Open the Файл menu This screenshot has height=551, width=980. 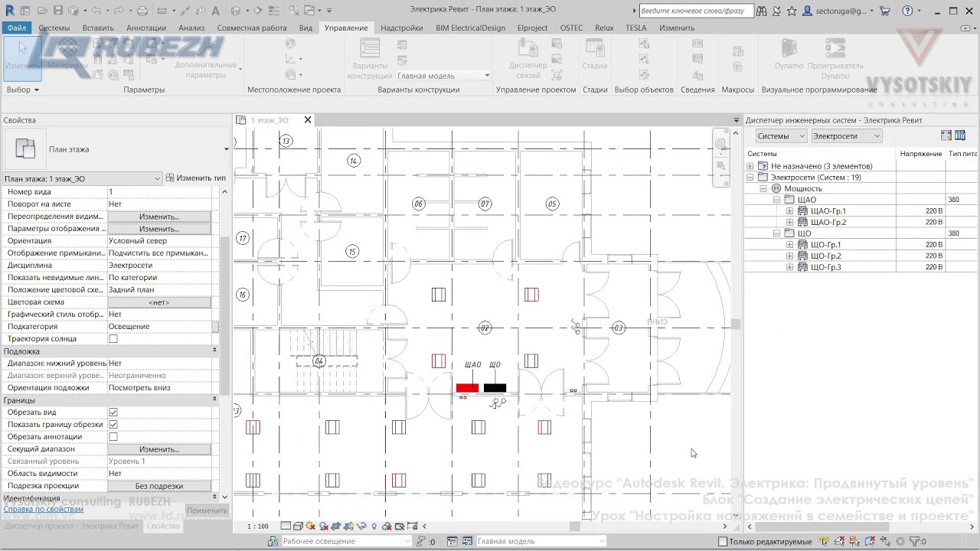tap(17, 28)
